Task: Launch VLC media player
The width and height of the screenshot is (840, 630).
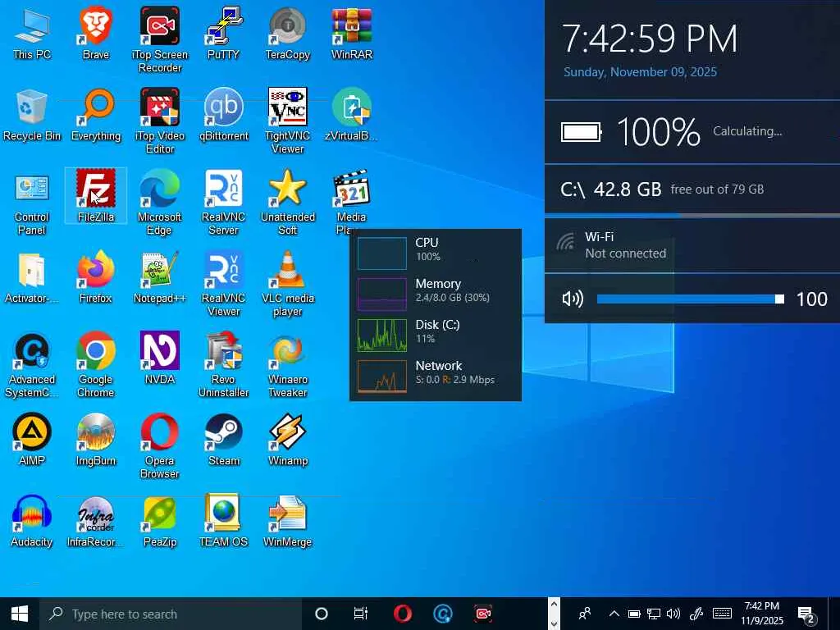Action: coord(288,284)
